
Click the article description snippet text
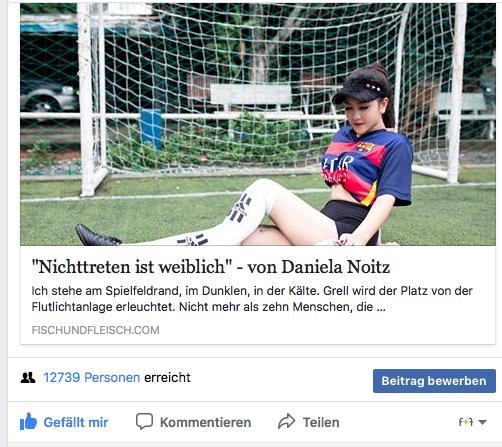tap(252, 299)
